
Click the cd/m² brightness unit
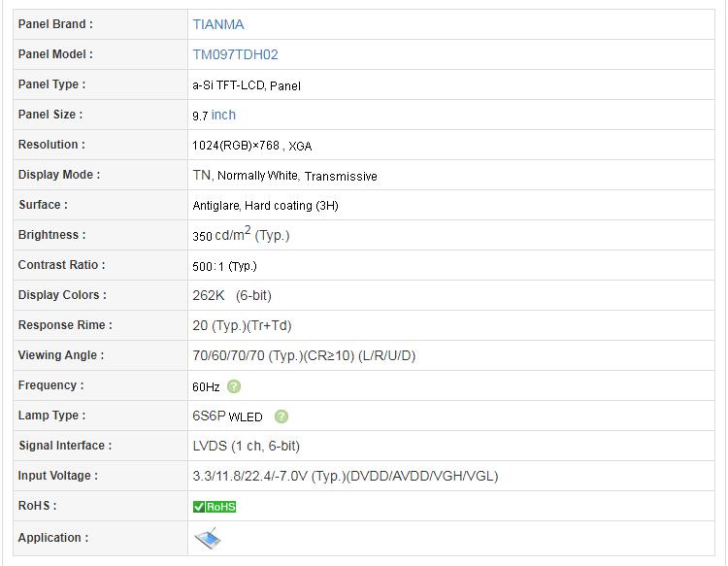233,235
